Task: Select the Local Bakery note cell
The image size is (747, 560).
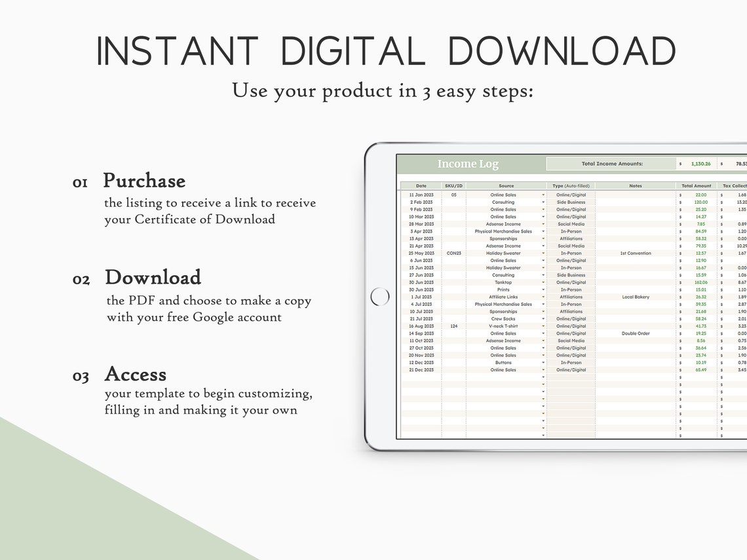Action: tap(636, 297)
